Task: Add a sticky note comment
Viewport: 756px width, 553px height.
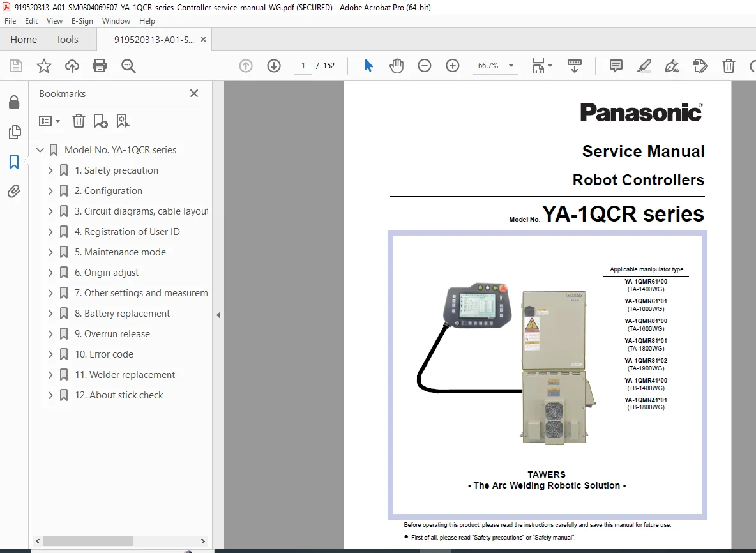Action: point(616,66)
